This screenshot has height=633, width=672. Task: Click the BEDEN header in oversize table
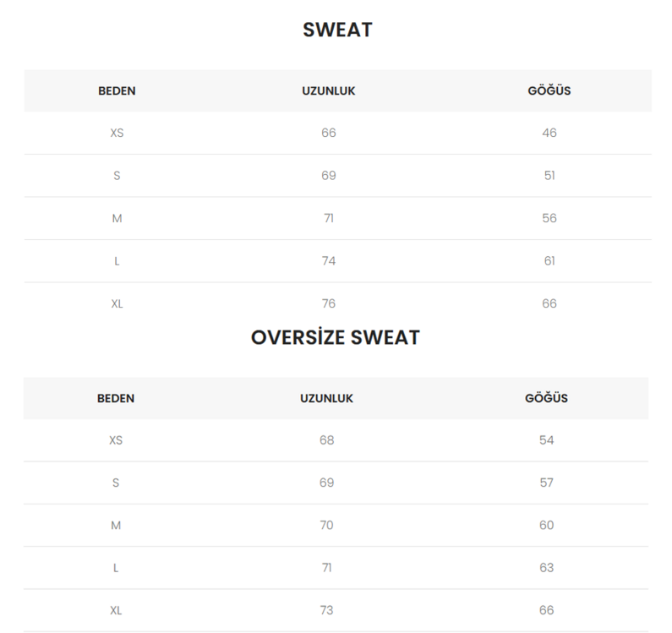[x=116, y=398]
